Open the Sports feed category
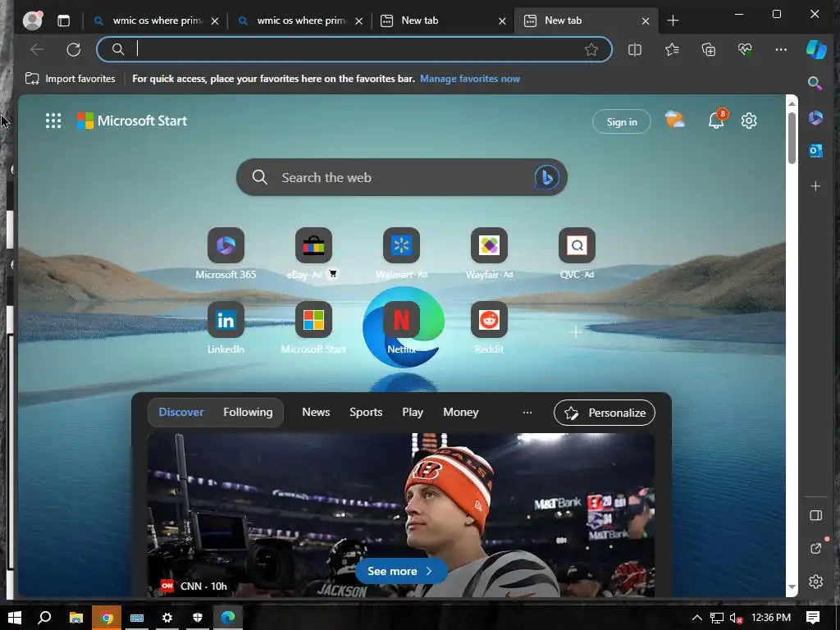 click(366, 412)
